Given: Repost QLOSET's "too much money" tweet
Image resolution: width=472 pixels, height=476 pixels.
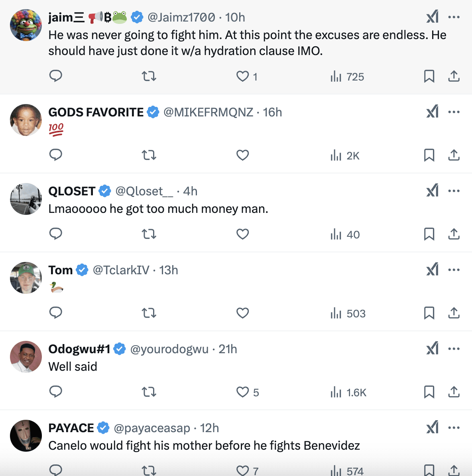Looking at the screenshot, I should tap(149, 234).
